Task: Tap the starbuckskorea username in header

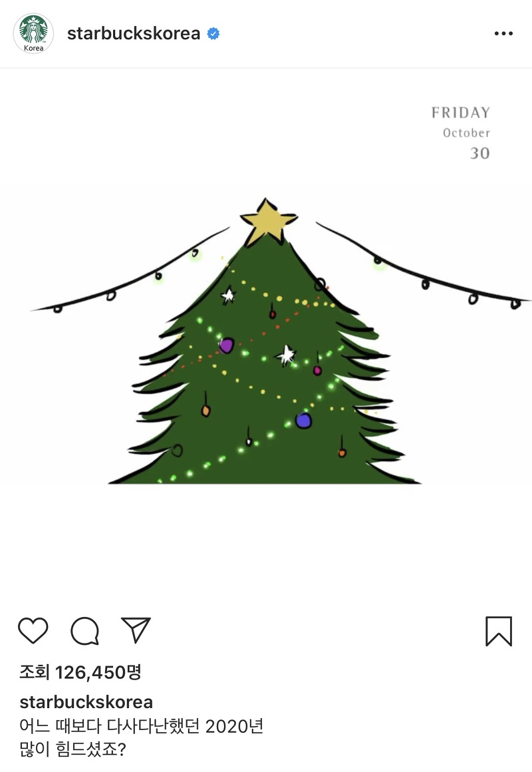Action: [x=134, y=33]
